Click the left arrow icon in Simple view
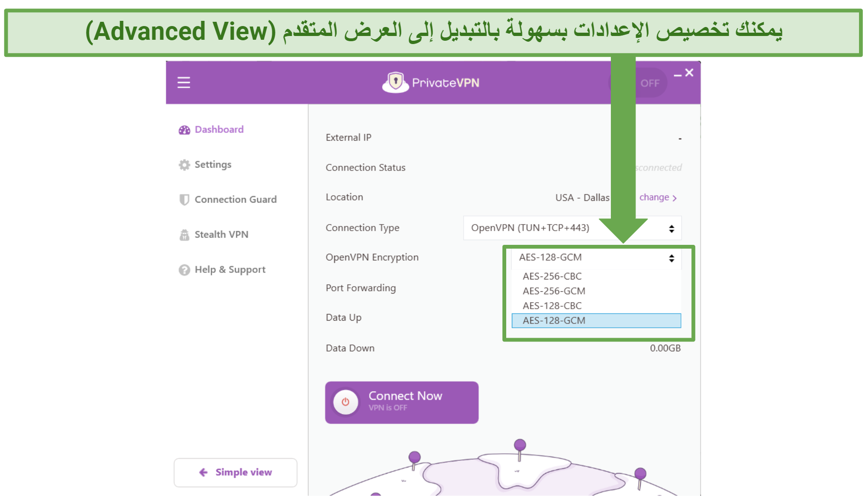 tap(204, 472)
